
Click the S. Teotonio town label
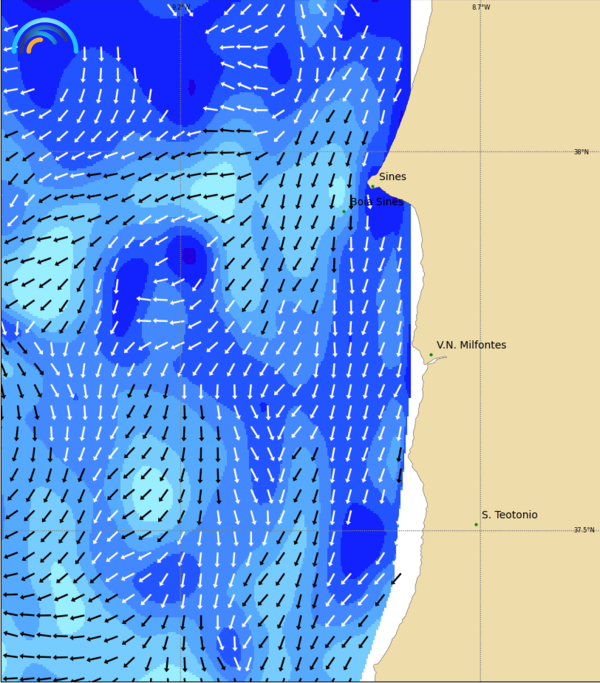[509, 515]
